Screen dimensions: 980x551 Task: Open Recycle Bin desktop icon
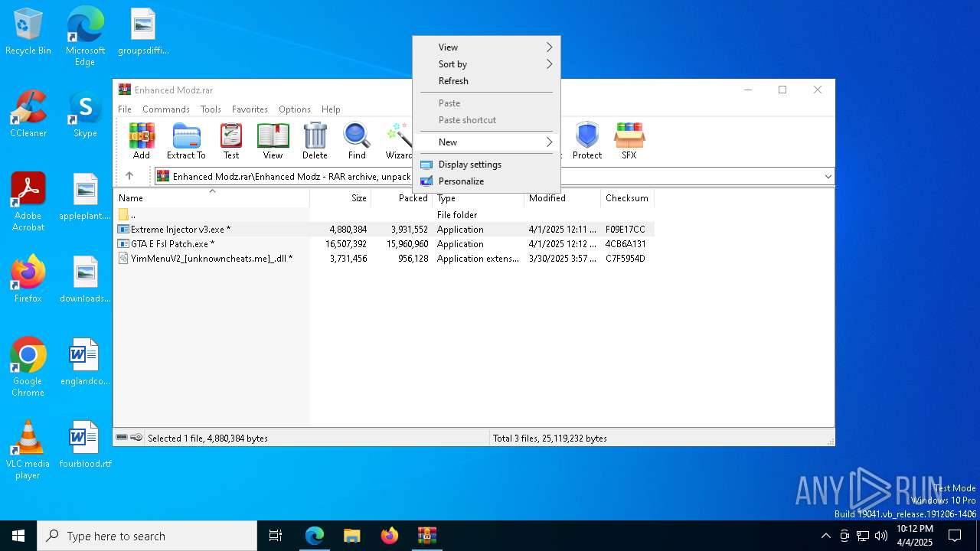click(28, 32)
